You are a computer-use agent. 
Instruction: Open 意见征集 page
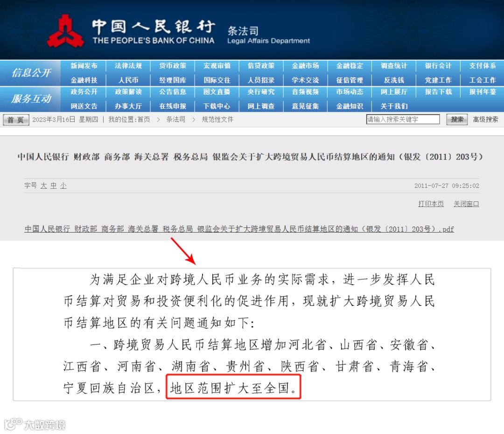tap(305, 106)
